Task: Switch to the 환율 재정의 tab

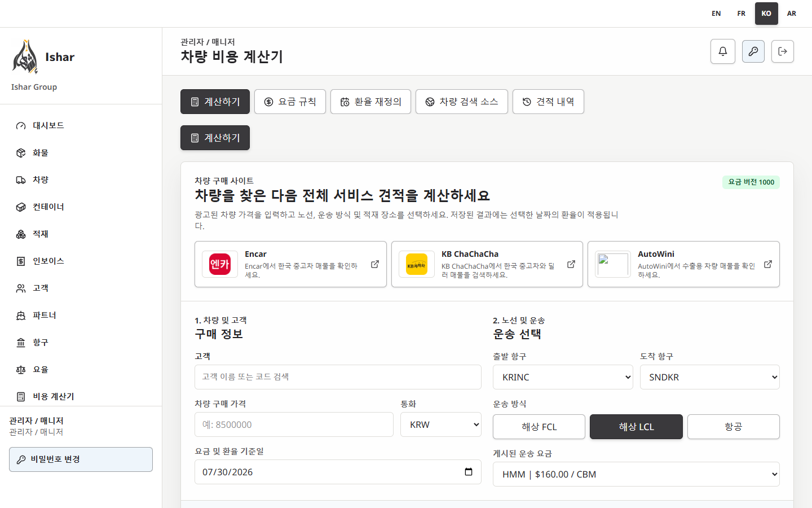Action: click(x=370, y=102)
